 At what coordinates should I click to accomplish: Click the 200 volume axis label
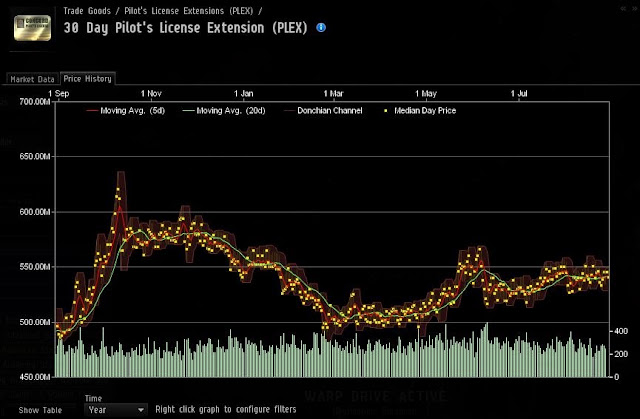pyautogui.click(x=621, y=354)
